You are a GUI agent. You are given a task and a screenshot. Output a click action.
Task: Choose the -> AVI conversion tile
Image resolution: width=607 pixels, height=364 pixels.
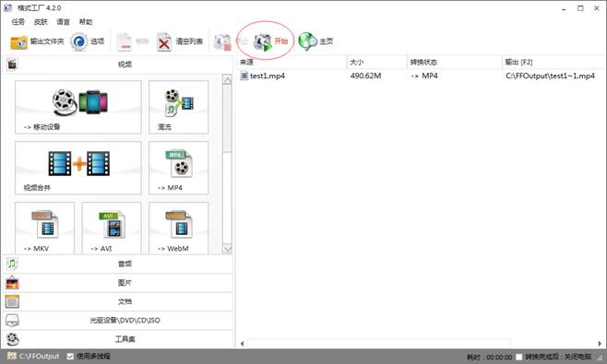pos(112,228)
